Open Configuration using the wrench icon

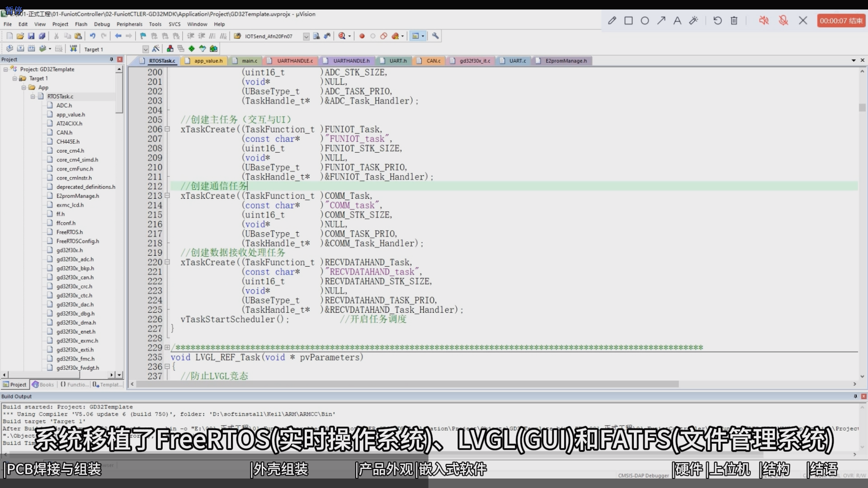[435, 36]
